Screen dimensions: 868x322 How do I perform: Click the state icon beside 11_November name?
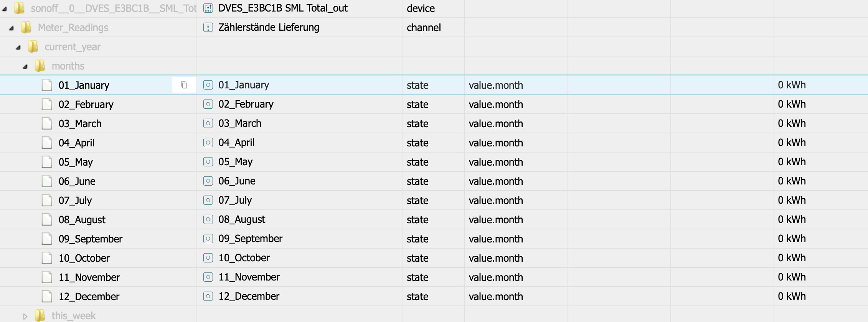coord(208,277)
